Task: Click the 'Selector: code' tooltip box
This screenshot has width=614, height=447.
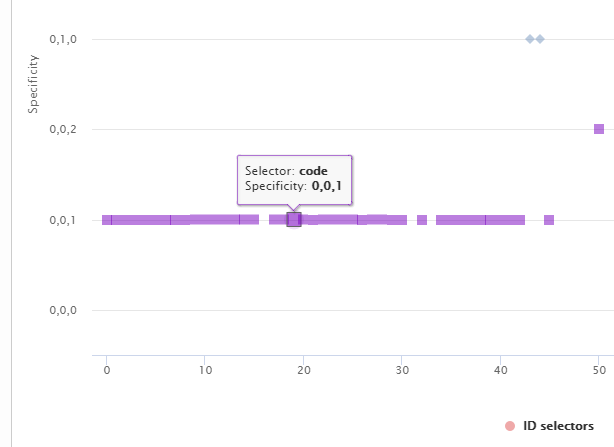Action: click(x=294, y=180)
